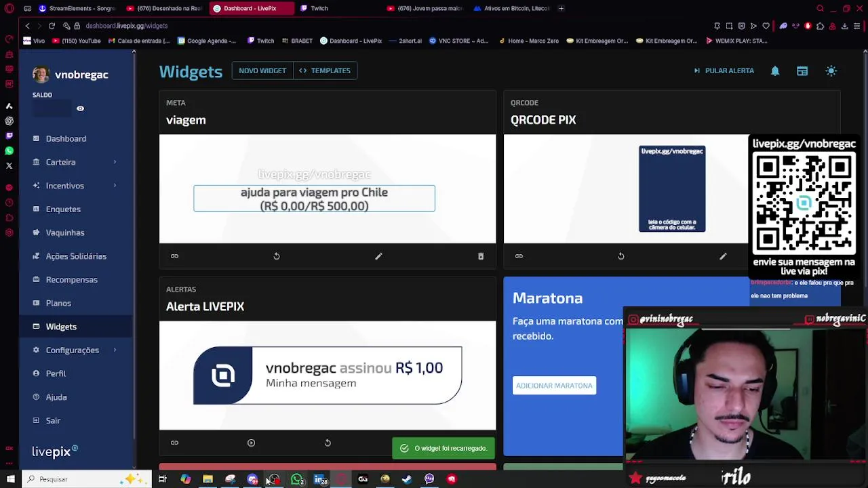Open File Explorer from the taskbar
The height and width of the screenshot is (488, 868).
point(208,479)
